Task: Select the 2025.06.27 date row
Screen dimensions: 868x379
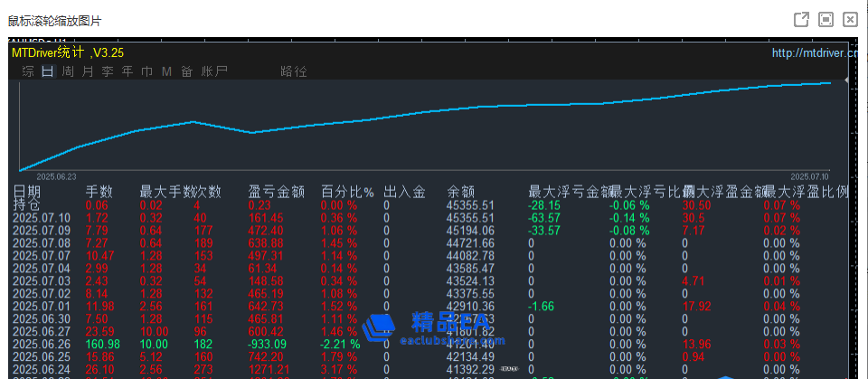Action: click(x=42, y=331)
